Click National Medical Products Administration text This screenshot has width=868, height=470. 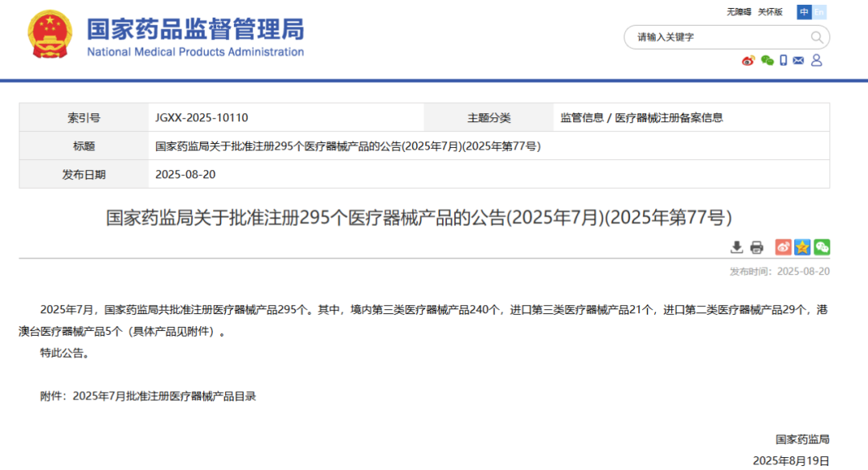[x=195, y=52]
